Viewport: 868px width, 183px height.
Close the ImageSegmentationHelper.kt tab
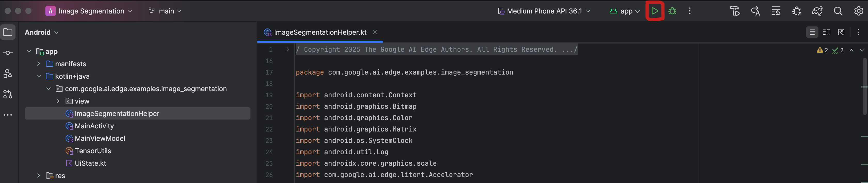click(375, 32)
